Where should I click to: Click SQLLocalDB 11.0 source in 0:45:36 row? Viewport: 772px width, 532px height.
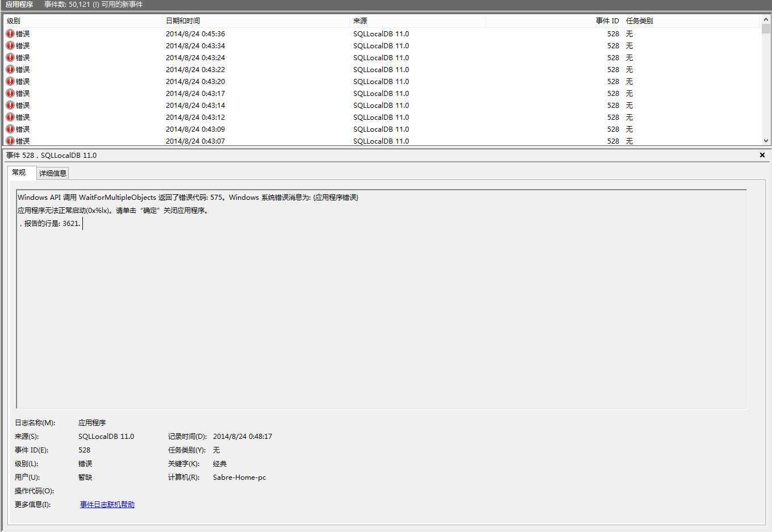pos(381,33)
